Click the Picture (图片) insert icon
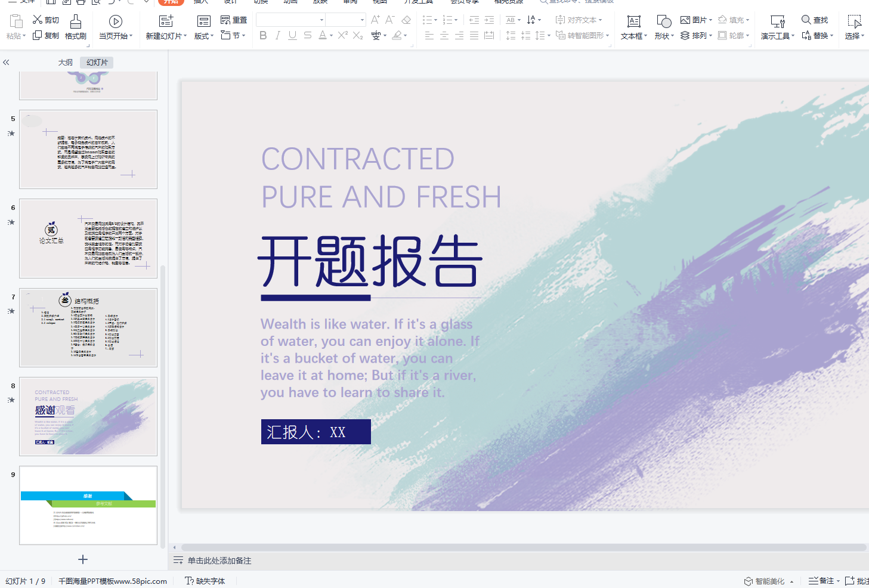This screenshot has width=869, height=588. pos(685,20)
